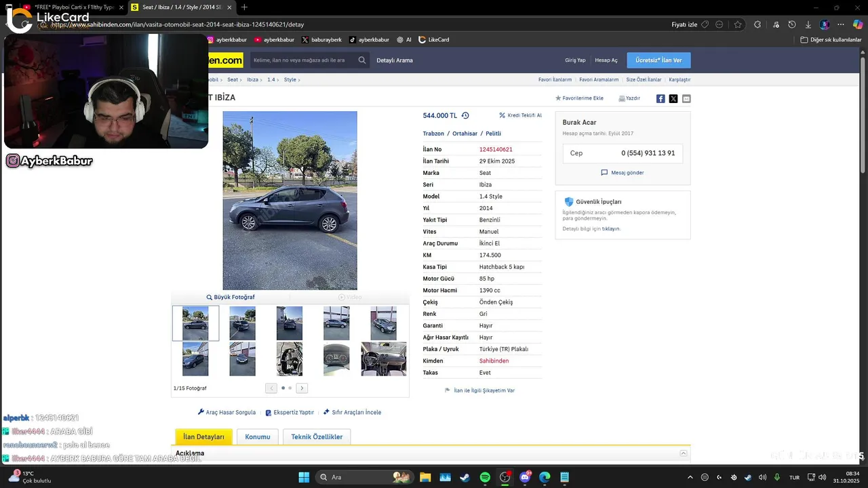868x488 pixels.
Task: Click tıklayın link in Güvenlik İpuçları
Action: click(610, 229)
